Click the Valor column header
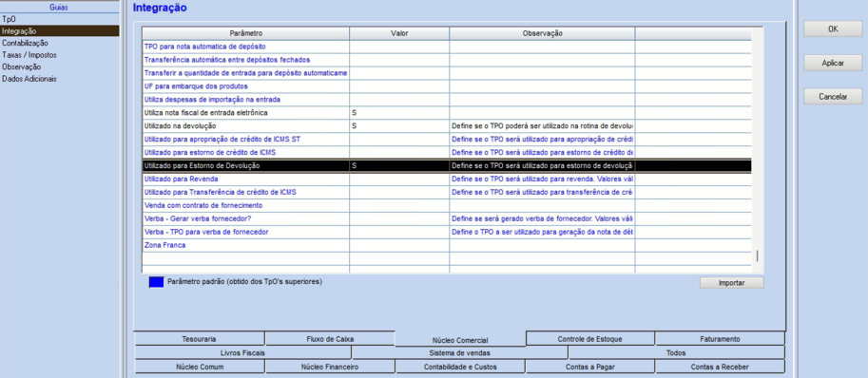Screen dimensions: 868x378 [x=399, y=33]
